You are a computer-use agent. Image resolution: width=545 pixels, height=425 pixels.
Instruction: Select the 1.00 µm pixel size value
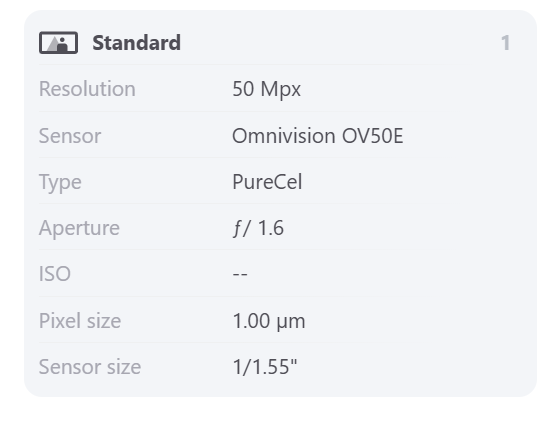coord(269,321)
